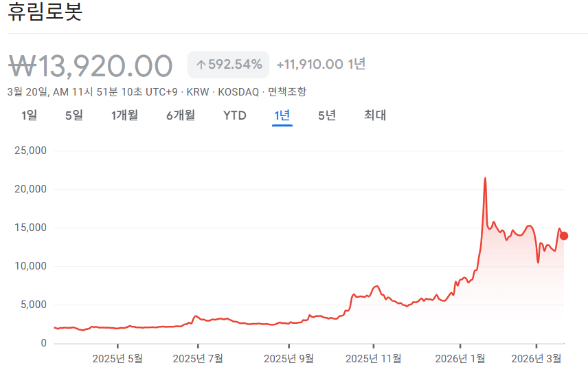Viewport: 588px width, 374px height.
Task: Open the 면책조항 disclaimer link
Action: (x=287, y=91)
